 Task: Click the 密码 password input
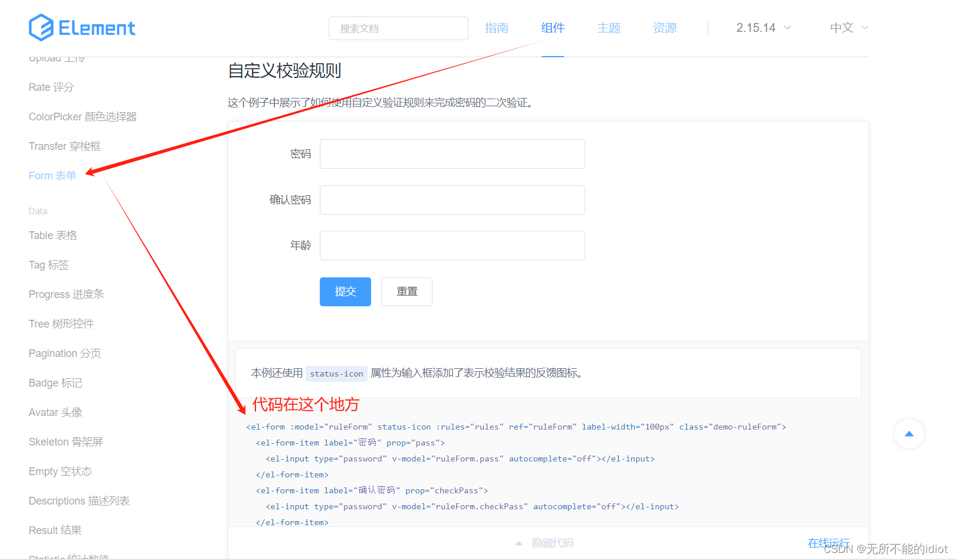pos(453,154)
